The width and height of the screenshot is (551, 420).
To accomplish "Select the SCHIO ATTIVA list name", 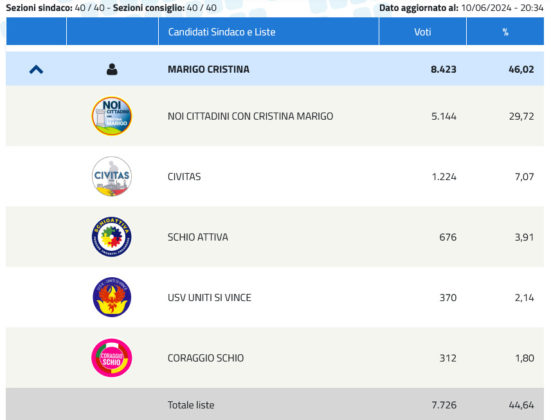I will pyautogui.click(x=198, y=237).
